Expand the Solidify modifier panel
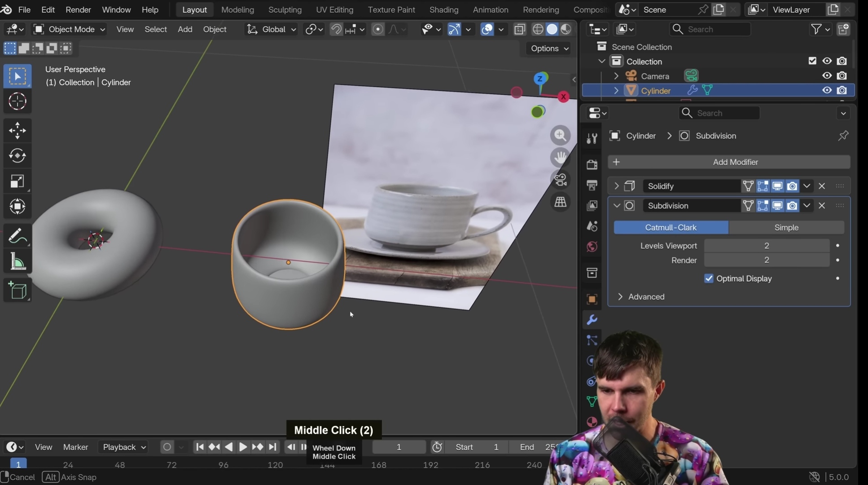The width and height of the screenshot is (868, 485). click(x=616, y=186)
